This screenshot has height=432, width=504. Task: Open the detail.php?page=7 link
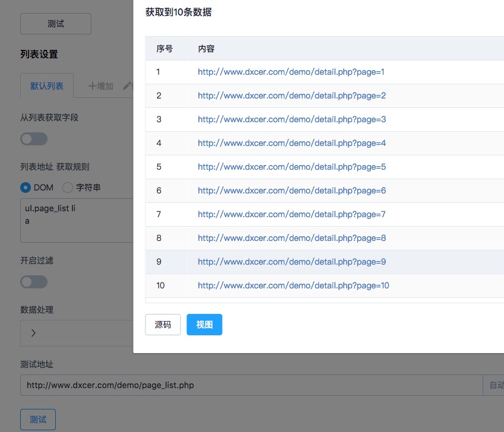click(291, 215)
